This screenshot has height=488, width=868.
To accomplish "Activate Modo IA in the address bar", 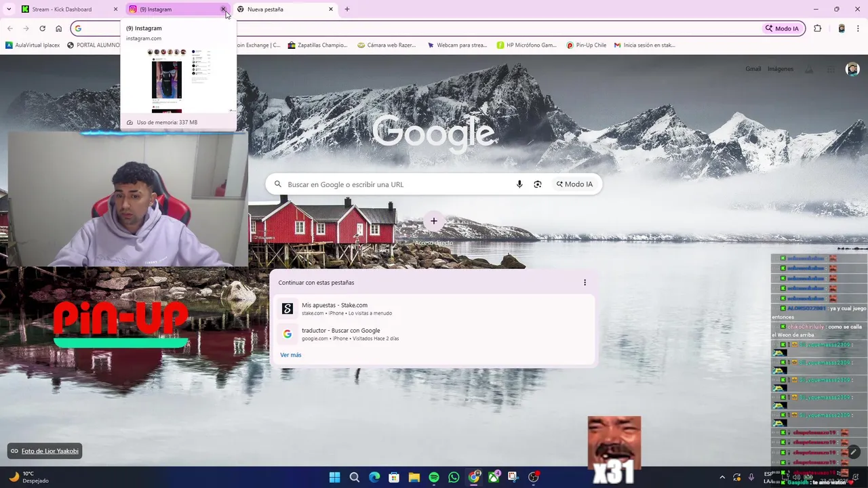I will pyautogui.click(x=782, y=28).
